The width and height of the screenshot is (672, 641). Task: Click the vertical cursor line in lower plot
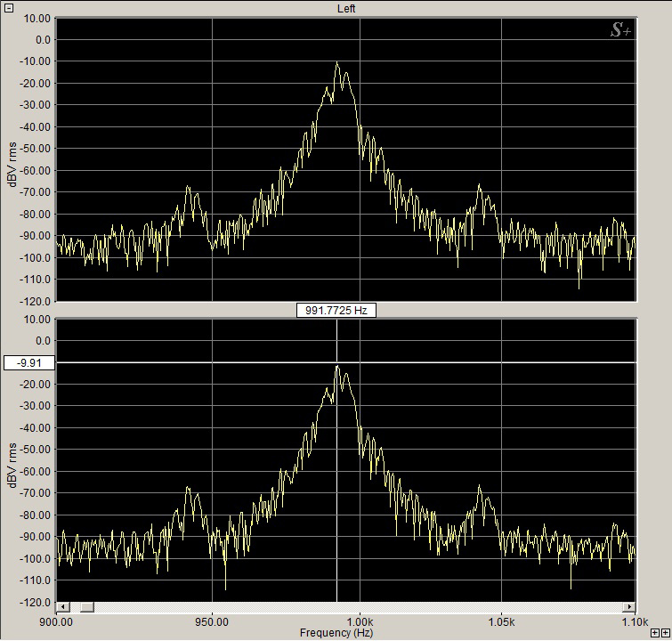(336, 490)
